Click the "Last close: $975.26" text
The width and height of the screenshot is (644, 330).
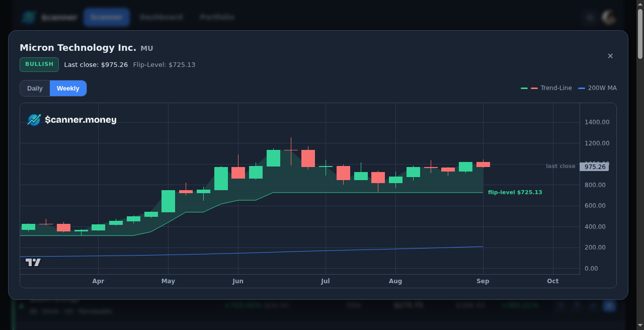pos(96,65)
